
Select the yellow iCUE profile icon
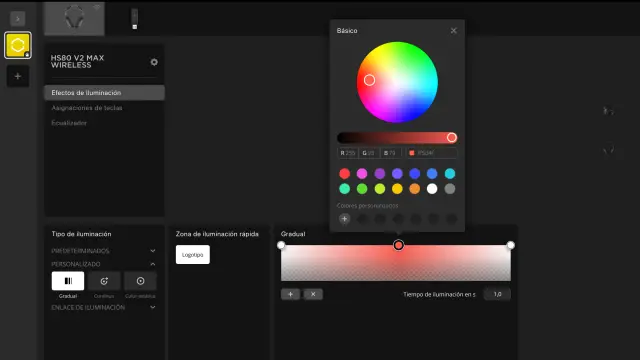pyautogui.click(x=18, y=45)
